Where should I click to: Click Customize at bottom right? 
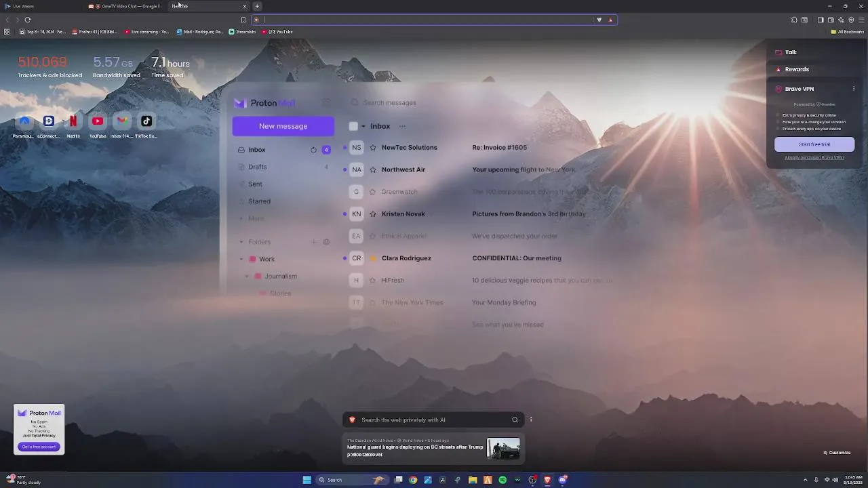[x=837, y=453]
